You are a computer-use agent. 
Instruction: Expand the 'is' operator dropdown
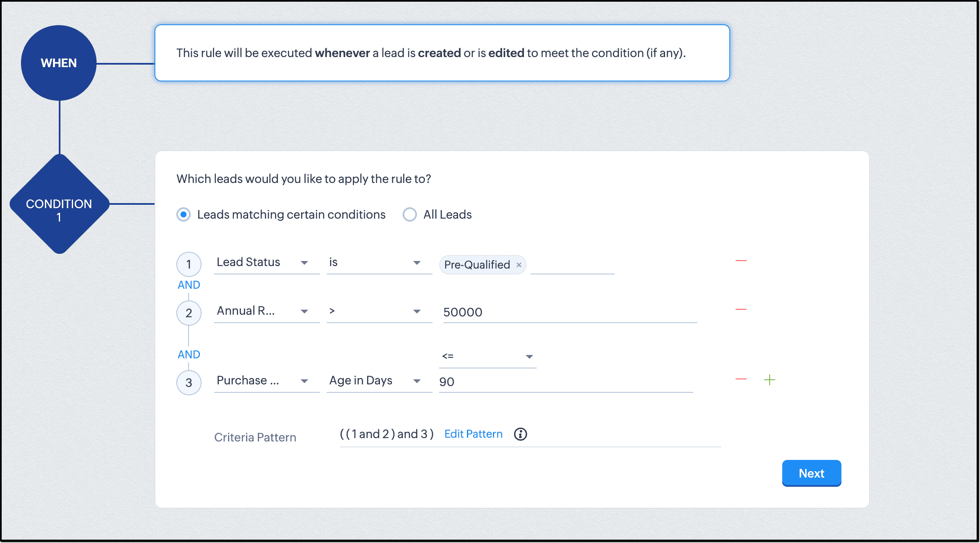click(x=379, y=263)
